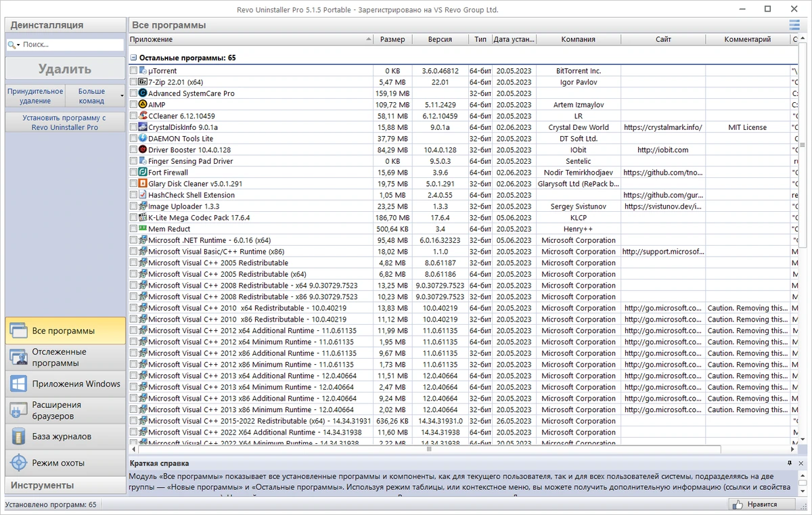The image size is (812, 515).
Task: Click the Расширения браузеров sidebar icon
Action: pyautogui.click(x=18, y=410)
